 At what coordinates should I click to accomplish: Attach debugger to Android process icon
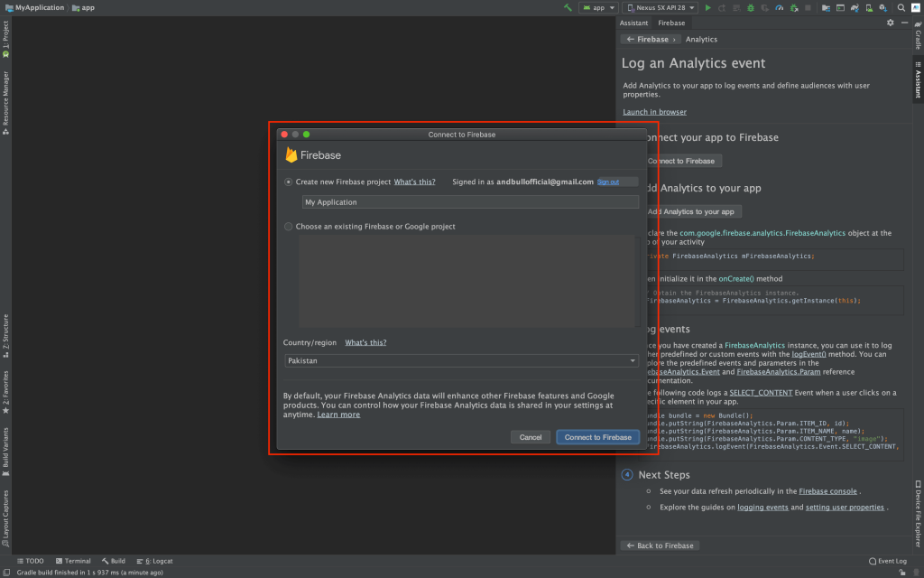click(x=794, y=7)
